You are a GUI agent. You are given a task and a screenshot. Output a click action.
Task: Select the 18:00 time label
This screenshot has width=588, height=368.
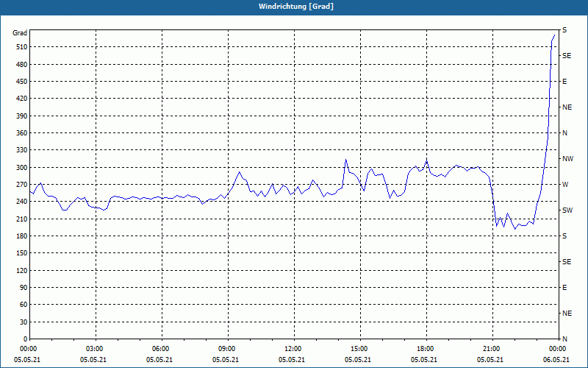click(x=426, y=349)
